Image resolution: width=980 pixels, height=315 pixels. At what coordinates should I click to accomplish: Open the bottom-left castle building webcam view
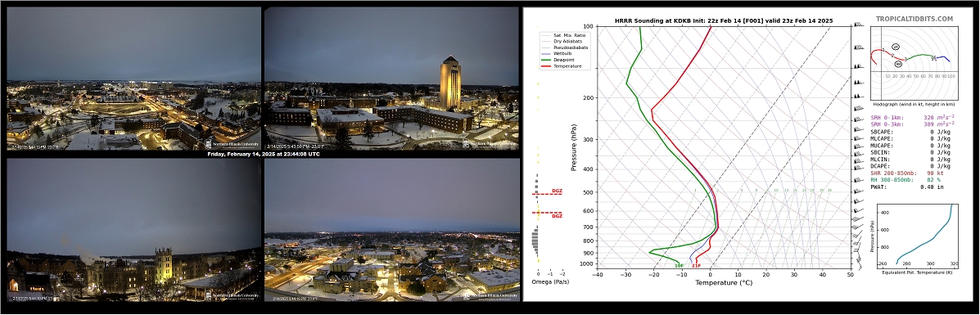(x=133, y=230)
